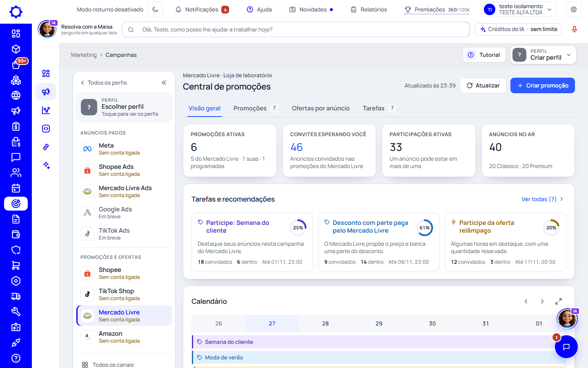Open the chat bubble button
Viewport: 588px width, 368px height.
[x=566, y=347]
